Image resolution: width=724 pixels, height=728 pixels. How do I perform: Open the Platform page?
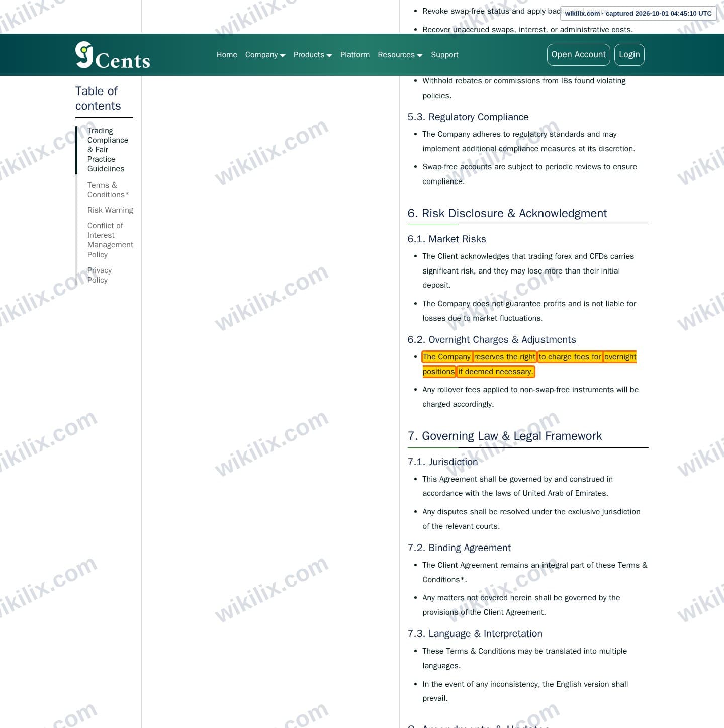355,55
